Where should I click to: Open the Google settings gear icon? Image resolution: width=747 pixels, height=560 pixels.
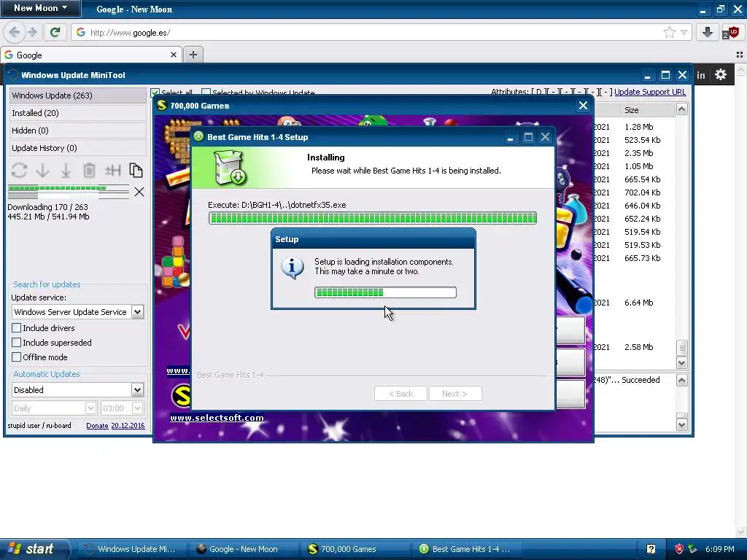[x=721, y=75]
